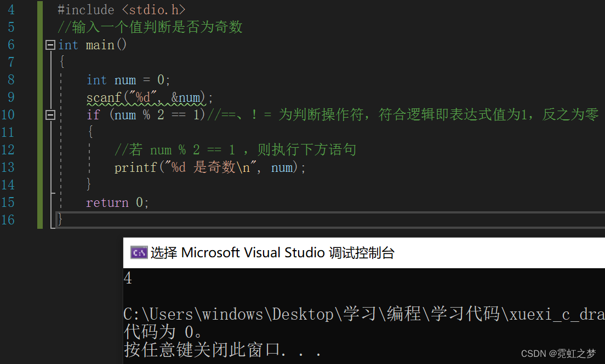The image size is (605, 364).
Task: Click the 'return 0;' statement
Action: (x=117, y=203)
